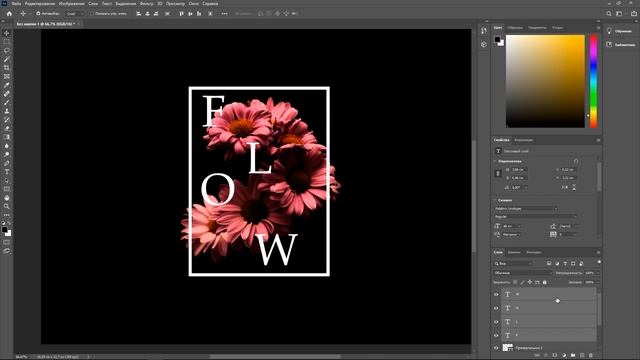
Task: Select the Прямоугольник 1 layer thumbnail
Action: pos(507,348)
